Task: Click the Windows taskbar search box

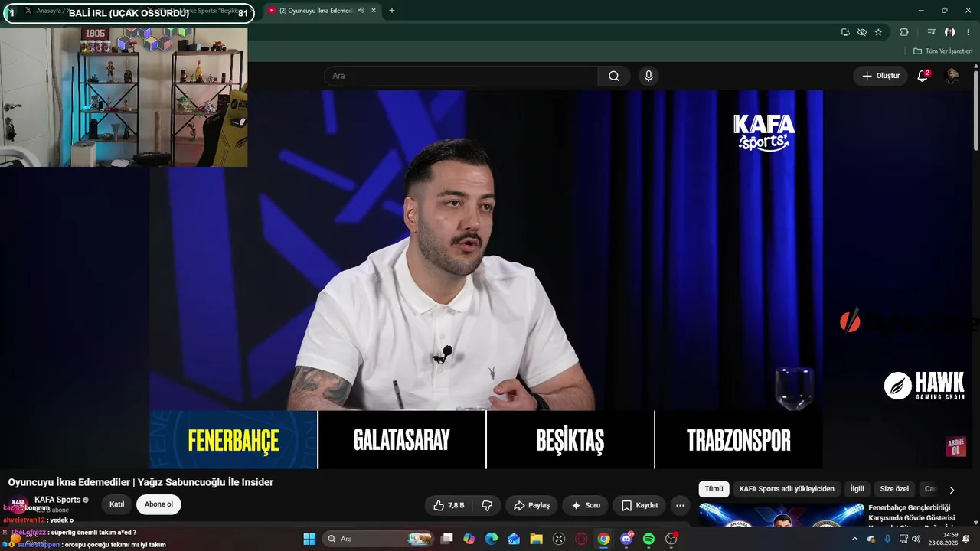Action: (377, 539)
